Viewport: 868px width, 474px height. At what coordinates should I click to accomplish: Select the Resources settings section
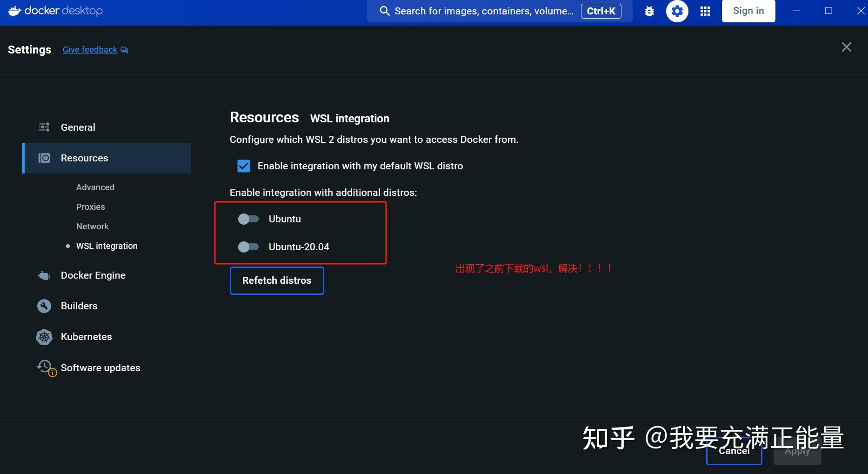click(x=106, y=158)
